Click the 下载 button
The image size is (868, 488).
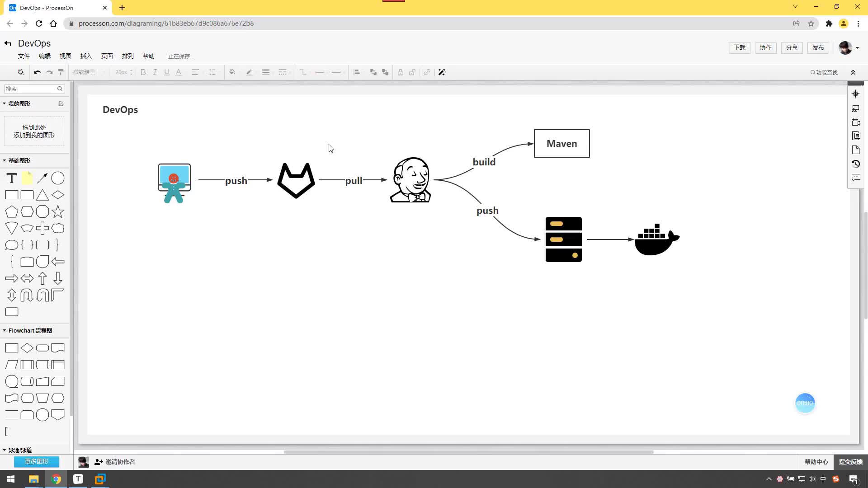click(x=740, y=47)
